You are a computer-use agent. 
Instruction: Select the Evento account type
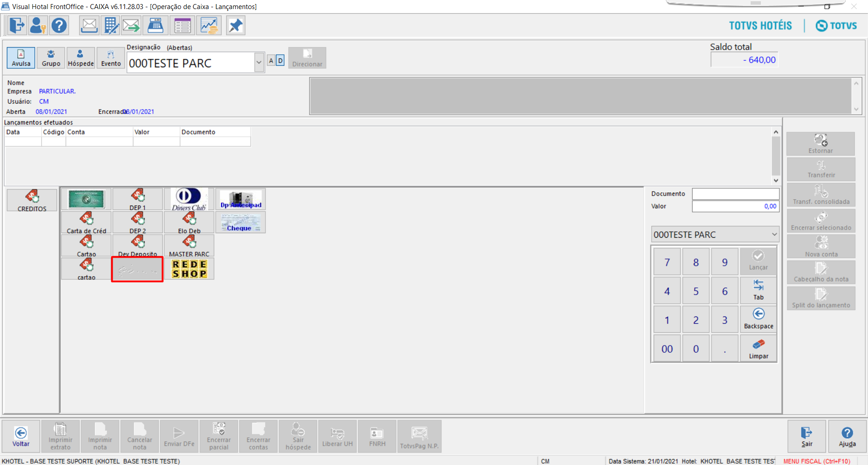point(111,58)
